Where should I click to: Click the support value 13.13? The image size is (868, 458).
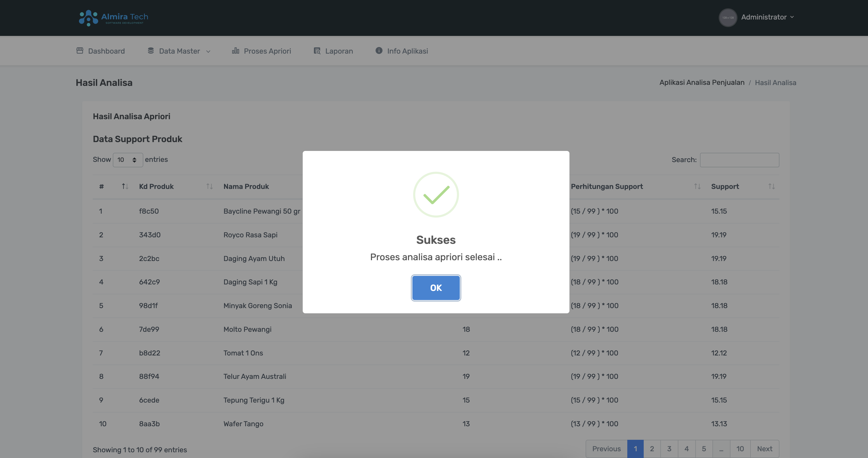tap(719, 424)
